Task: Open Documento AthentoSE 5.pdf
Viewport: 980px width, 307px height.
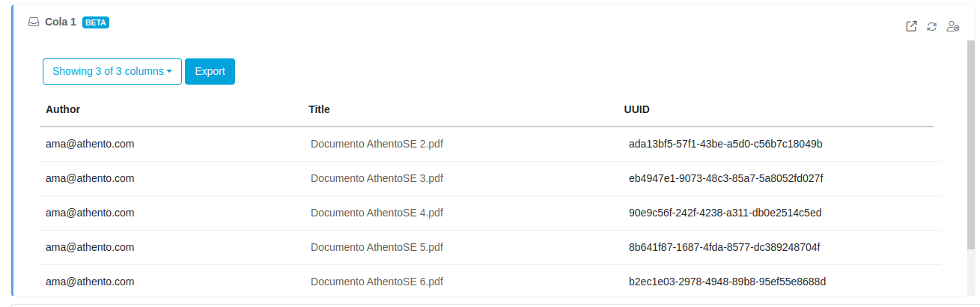Action: click(x=377, y=247)
